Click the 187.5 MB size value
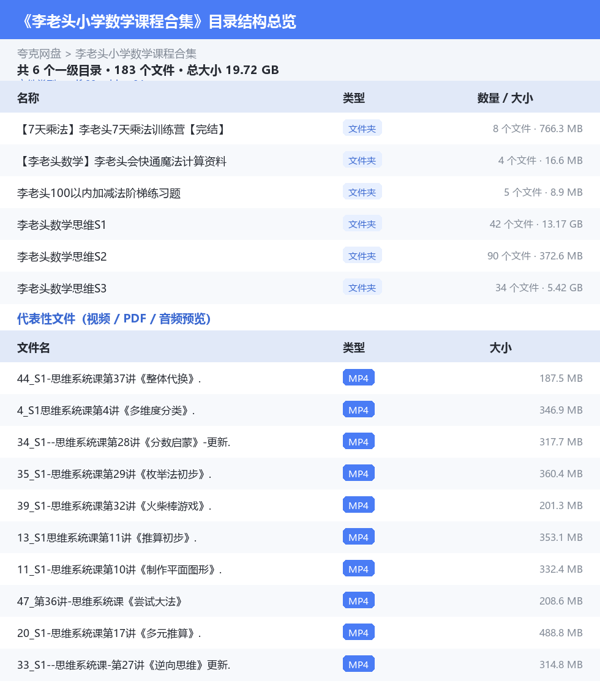 (561, 378)
